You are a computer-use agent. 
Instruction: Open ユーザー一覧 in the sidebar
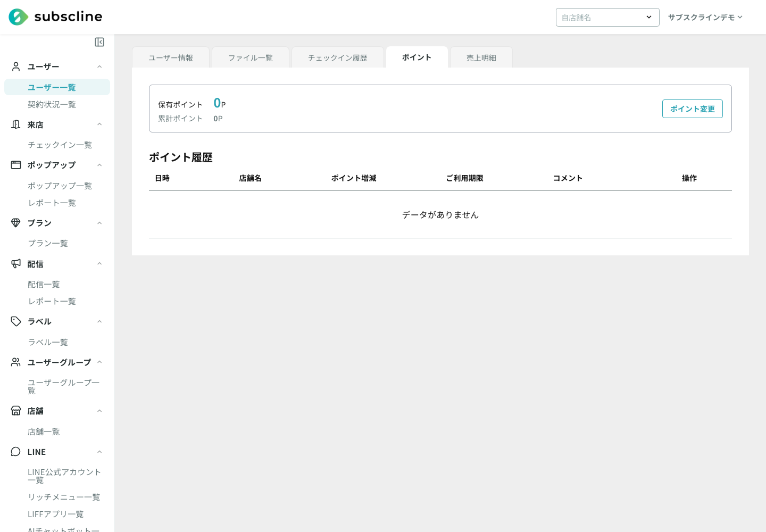(x=57, y=87)
